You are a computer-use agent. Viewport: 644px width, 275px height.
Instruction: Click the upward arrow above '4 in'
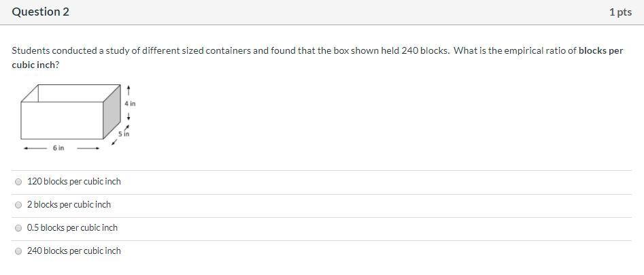coord(129,91)
